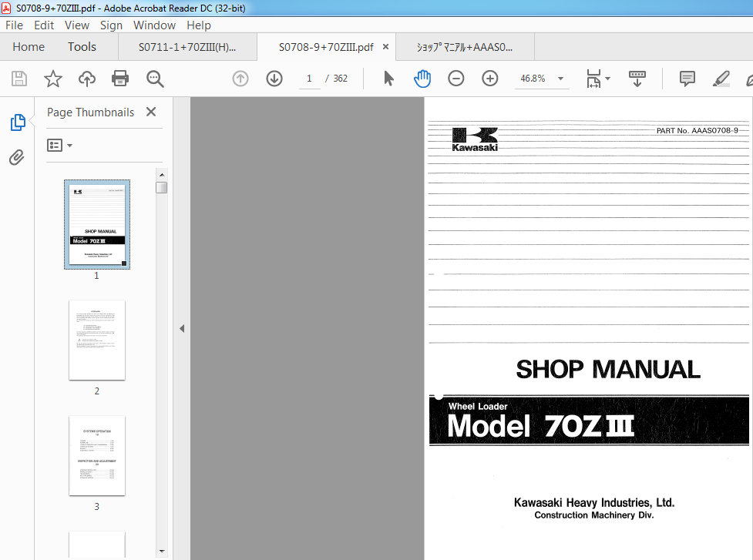
Task: Go to next page arrow icon
Action: 274,79
